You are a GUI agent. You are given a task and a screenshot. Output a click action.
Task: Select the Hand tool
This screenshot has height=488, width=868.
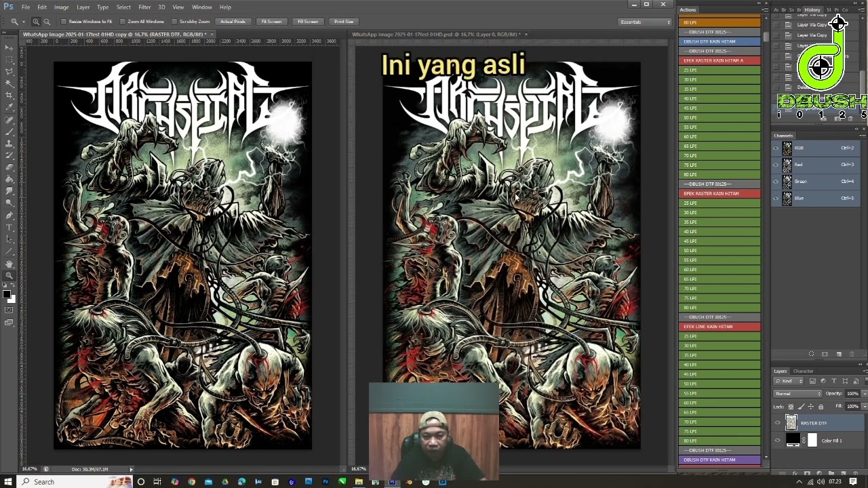coord(9,264)
